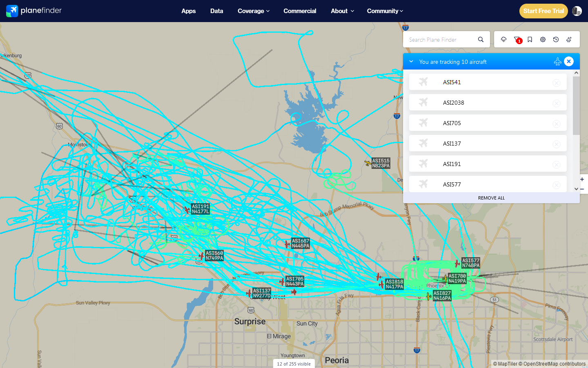The height and width of the screenshot is (368, 588).
Task: Click the ASI827 N416PA aircraft label
Action: (x=442, y=296)
